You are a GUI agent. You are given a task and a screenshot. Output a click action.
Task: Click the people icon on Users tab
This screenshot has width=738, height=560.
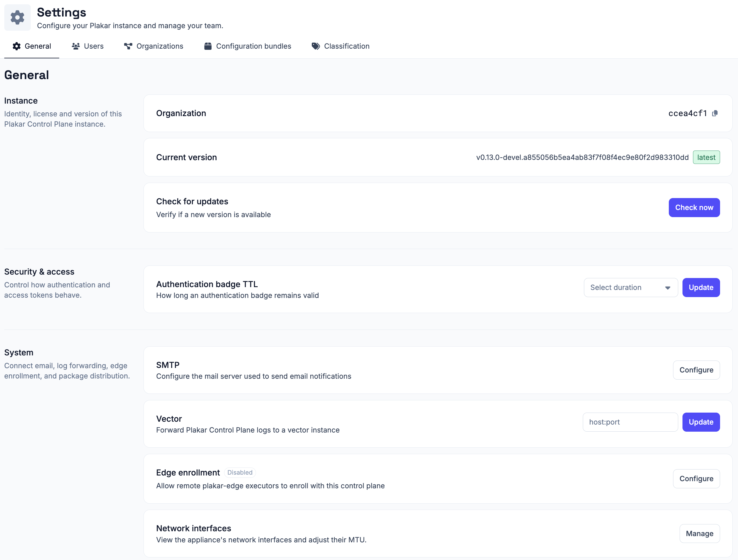click(x=76, y=46)
